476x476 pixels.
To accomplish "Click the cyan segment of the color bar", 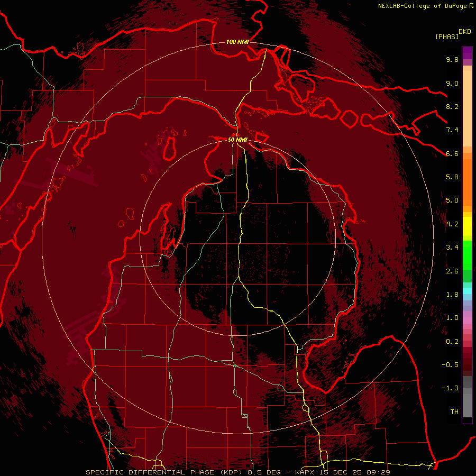I will pyautogui.click(x=467, y=291).
